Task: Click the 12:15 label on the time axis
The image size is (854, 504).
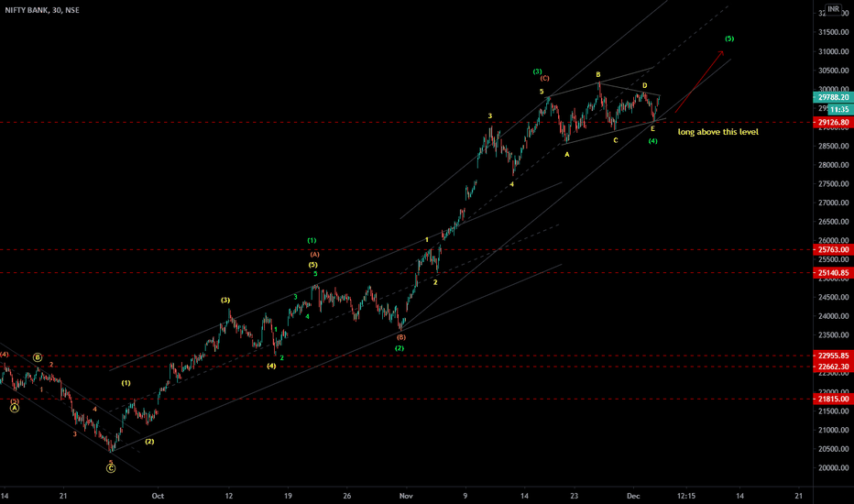Action: (x=686, y=496)
